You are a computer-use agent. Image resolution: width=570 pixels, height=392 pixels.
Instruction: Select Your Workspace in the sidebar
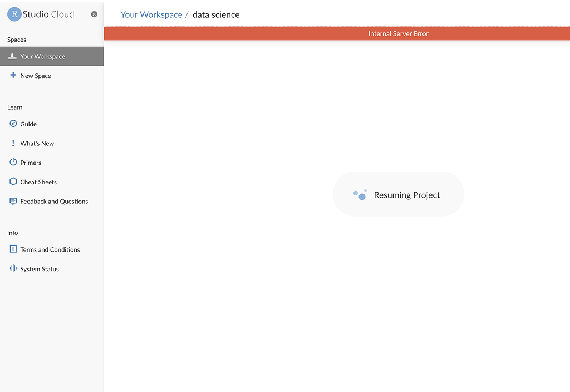(x=52, y=56)
